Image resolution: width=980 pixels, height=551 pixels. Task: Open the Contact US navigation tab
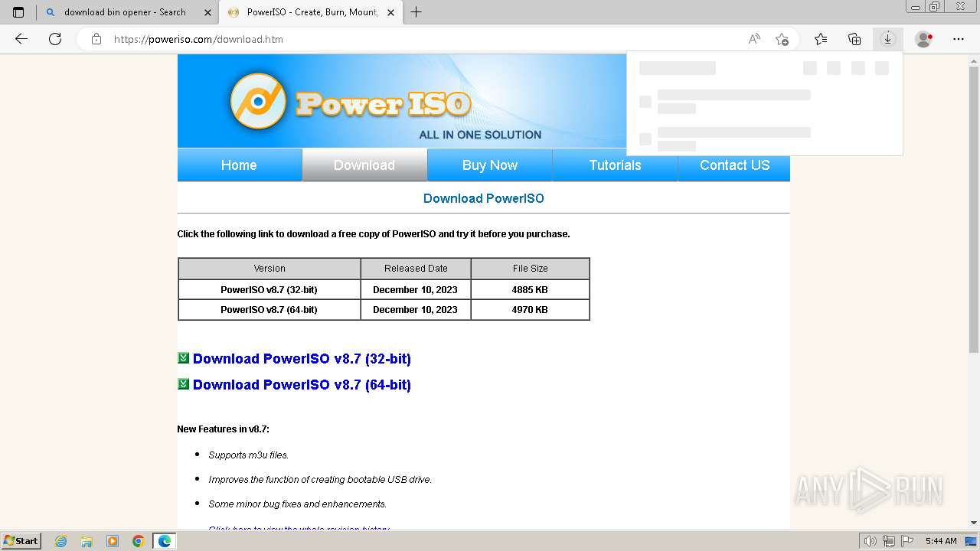point(734,165)
